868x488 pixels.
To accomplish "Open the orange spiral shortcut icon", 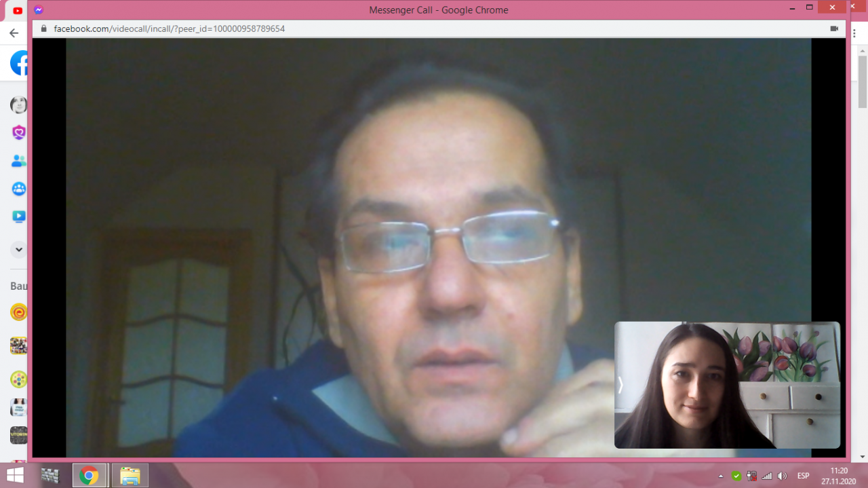I will click(19, 312).
